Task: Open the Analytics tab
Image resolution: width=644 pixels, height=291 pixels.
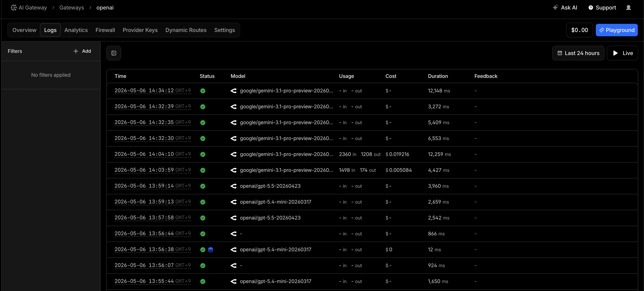Action: pos(76,30)
